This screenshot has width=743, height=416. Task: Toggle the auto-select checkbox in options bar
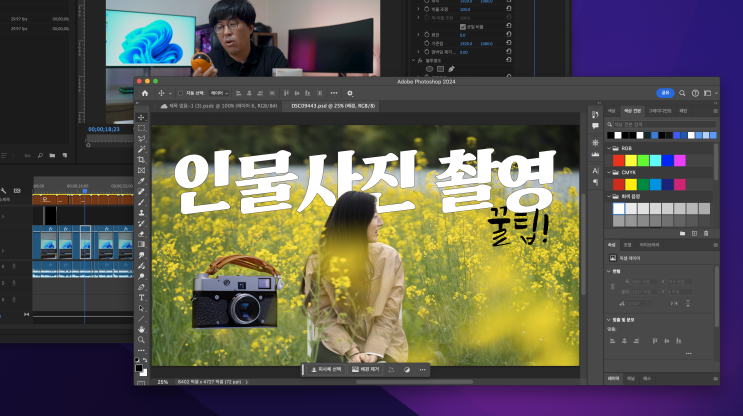[x=181, y=93]
